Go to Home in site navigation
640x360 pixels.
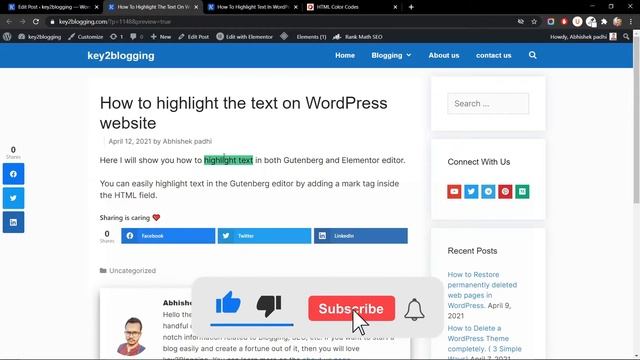(345, 55)
